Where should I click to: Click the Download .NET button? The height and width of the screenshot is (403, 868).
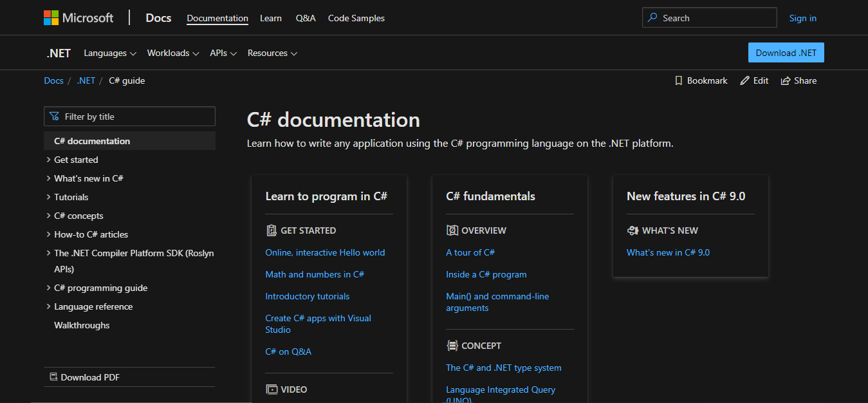coord(786,53)
